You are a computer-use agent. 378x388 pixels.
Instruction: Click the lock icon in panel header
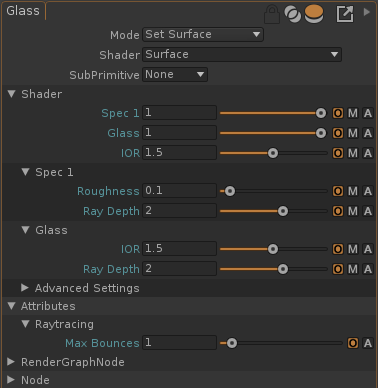pyautogui.click(x=272, y=14)
